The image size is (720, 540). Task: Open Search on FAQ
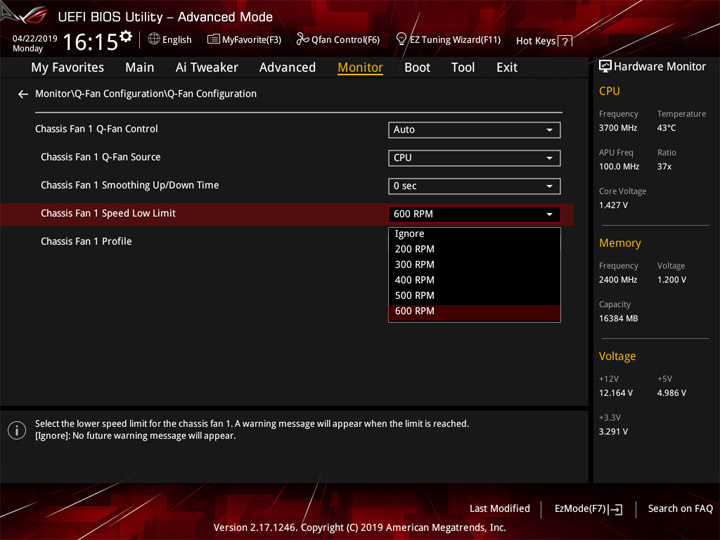[x=680, y=508]
